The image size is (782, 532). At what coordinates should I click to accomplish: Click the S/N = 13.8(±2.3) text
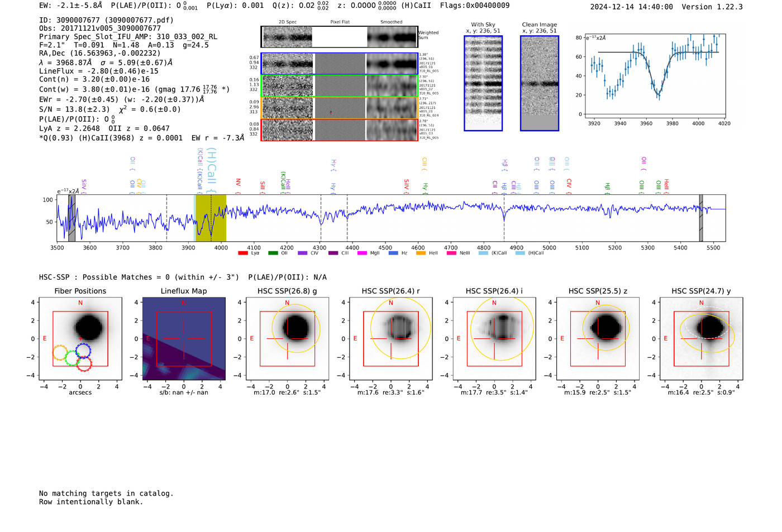click(74, 109)
